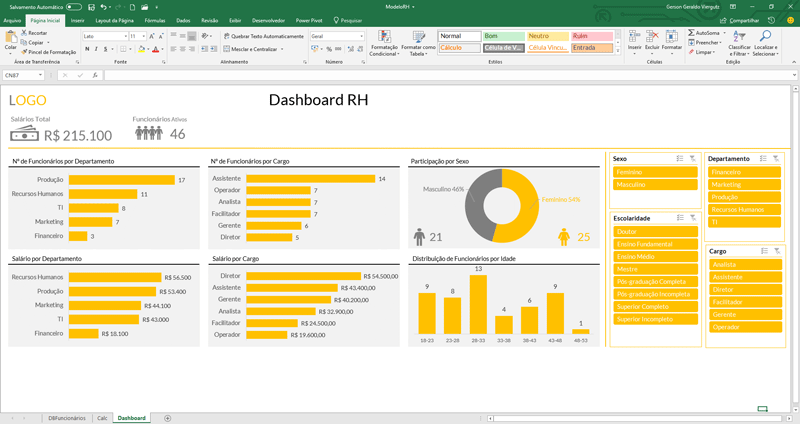Screen dimensions: 800x424
Task: Click the Pincel de Formatação icon
Action: 23,52
